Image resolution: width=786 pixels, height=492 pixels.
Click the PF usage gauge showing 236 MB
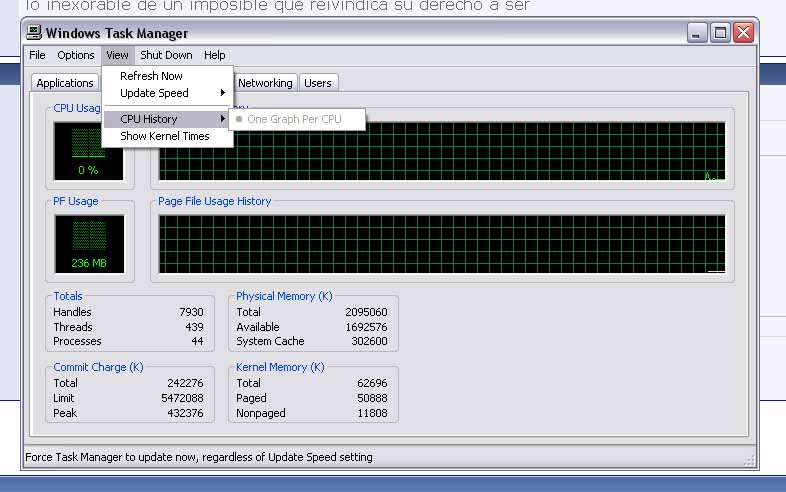point(89,244)
